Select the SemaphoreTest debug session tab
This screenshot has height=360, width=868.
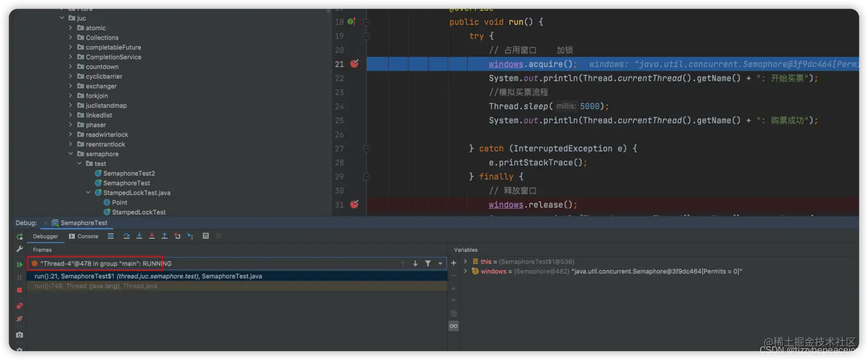pyautogui.click(x=80, y=223)
